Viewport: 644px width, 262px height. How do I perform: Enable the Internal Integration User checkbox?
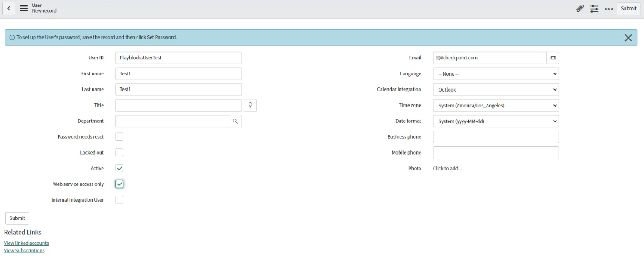tap(119, 200)
